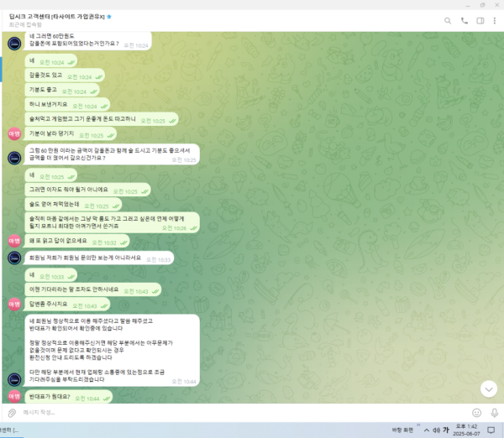
Task: Click the microphone voice message icon
Action: (x=495, y=413)
